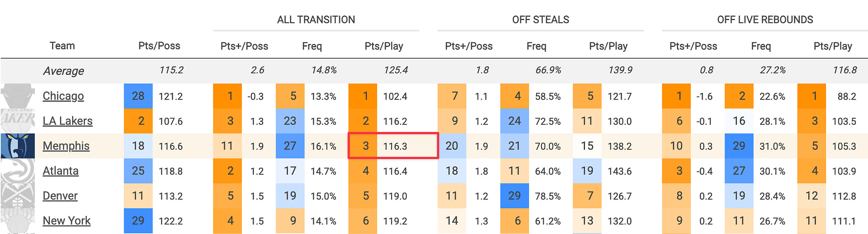Open the LA Lakers team link
868x234 pixels.
click(x=67, y=121)
